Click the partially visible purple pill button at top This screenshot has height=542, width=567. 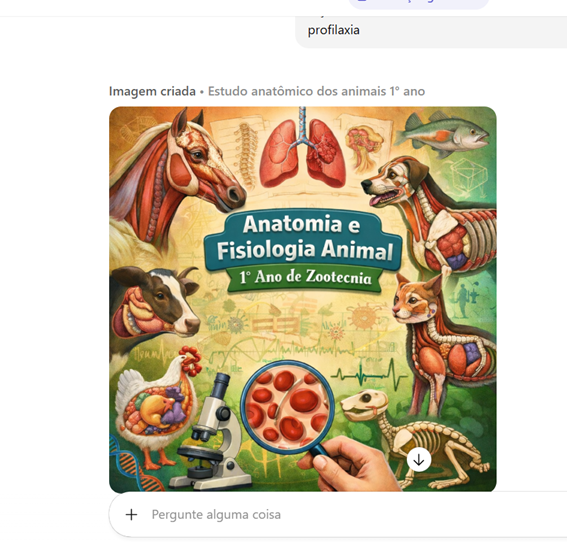[418, 4]
